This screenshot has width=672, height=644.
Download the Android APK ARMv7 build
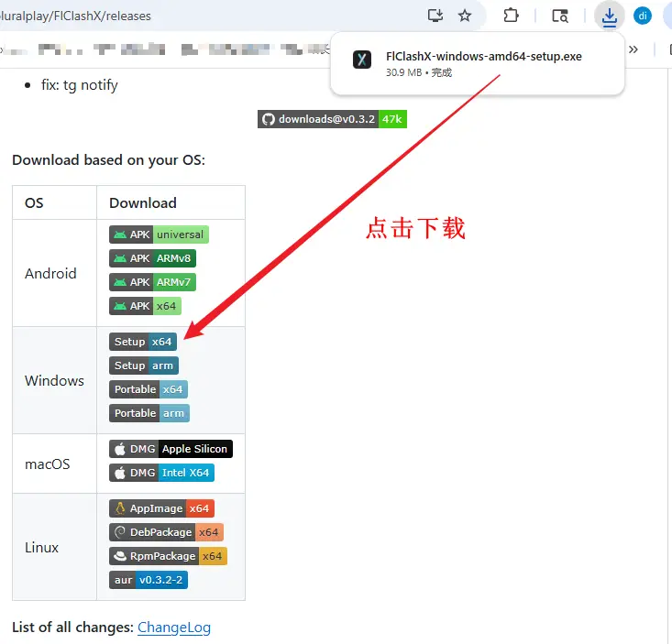click(152, 282)
